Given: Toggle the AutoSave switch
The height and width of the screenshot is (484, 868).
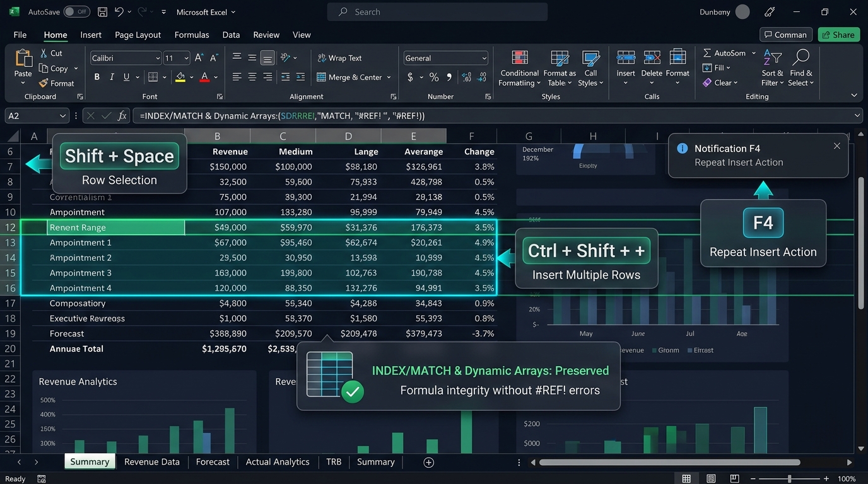Looking at the screenshot, I should point(77,12).
